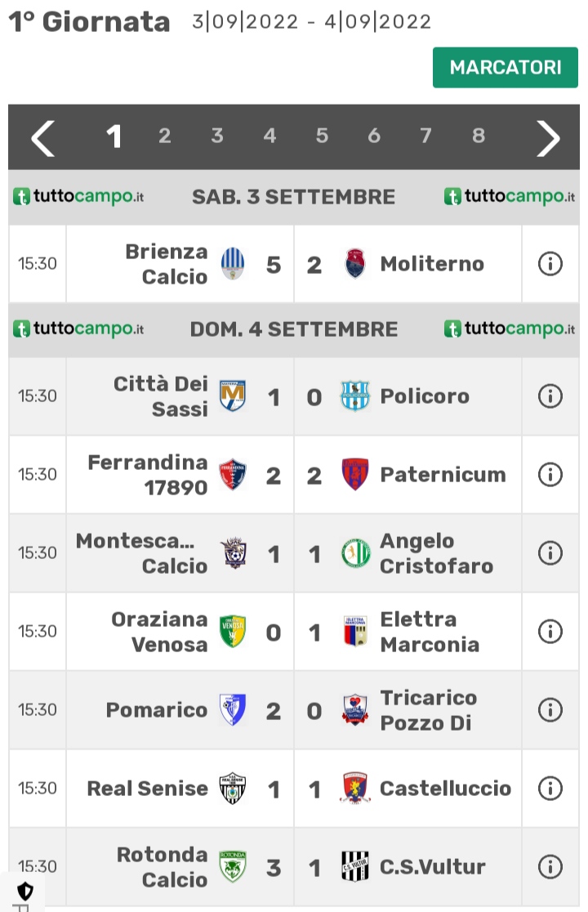Open info icon for Oraziana Venosa match
The height and width of the screenshot is (912, 588).
(550, 631)
